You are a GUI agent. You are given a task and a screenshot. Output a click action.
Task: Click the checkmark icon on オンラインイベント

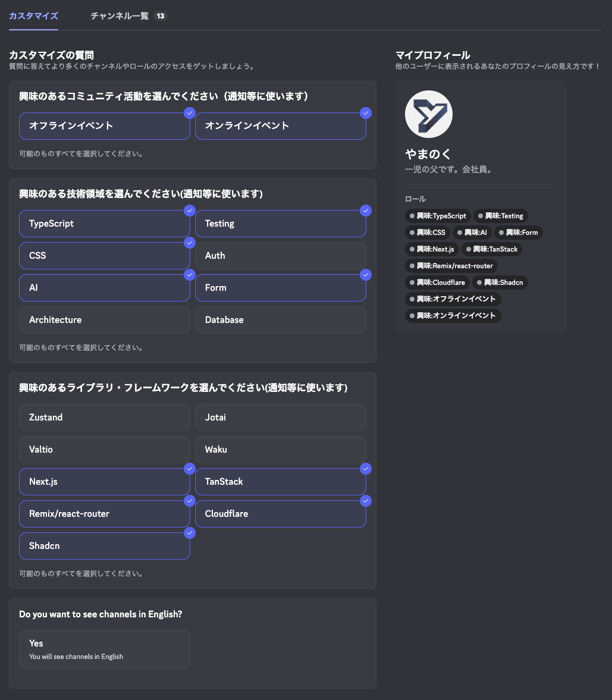pos(366,113)
